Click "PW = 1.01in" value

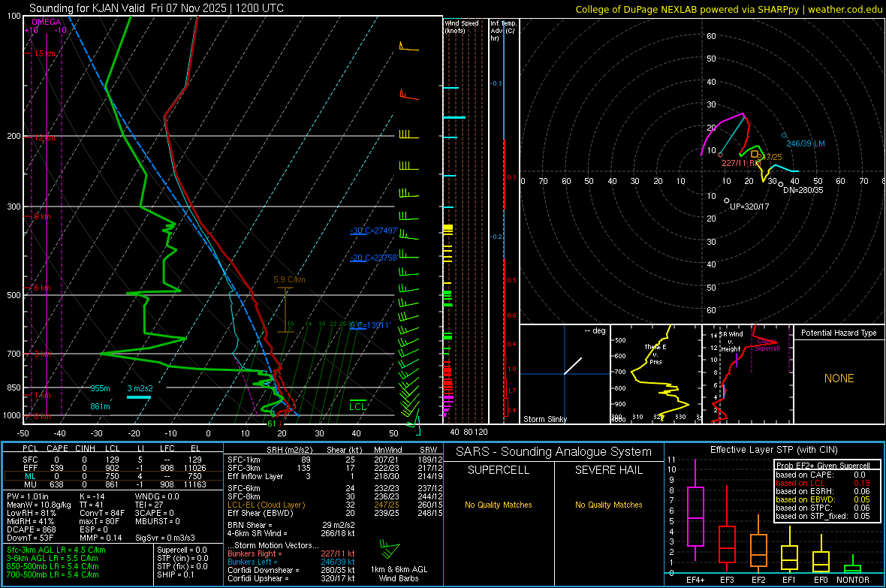click(x=29, y=496)
